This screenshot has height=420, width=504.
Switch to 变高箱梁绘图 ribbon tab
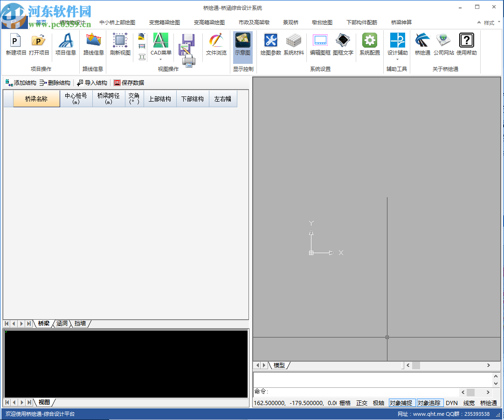[x=209, y=22]
